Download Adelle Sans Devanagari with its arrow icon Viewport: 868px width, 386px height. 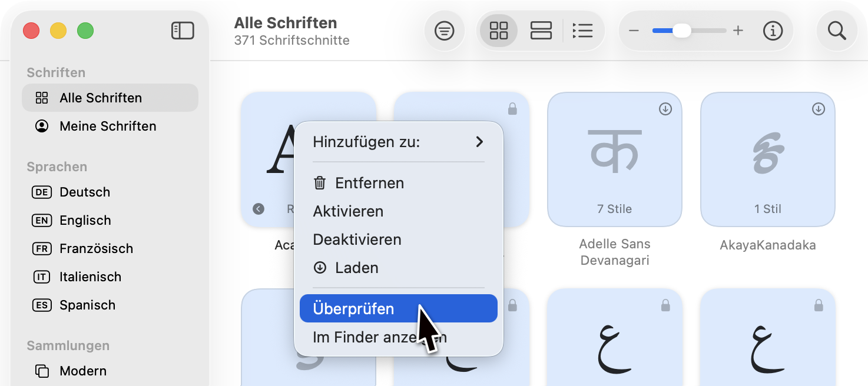click(x=665, y=108)
